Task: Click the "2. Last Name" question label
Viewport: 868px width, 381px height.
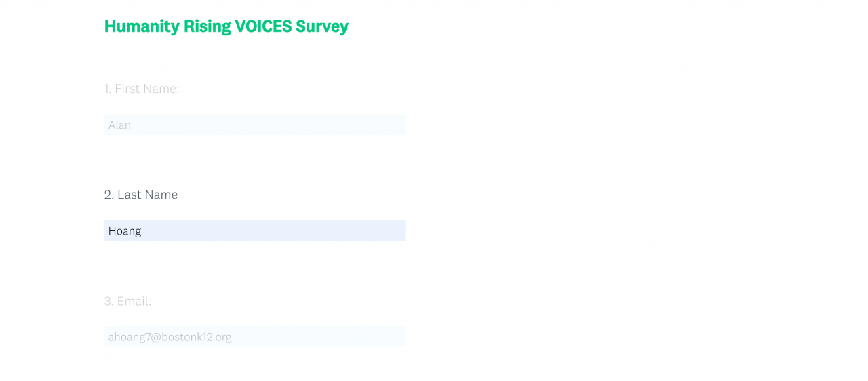Action: pyautogui.click(x=141, y=195)
